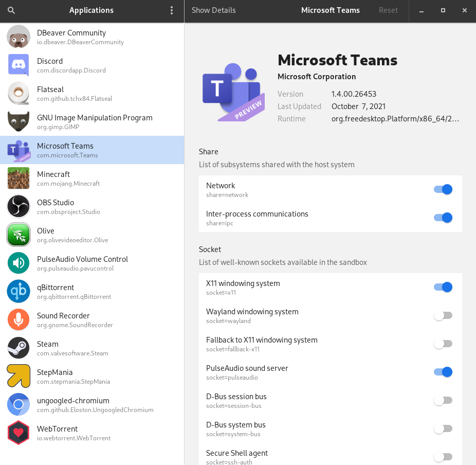Click the Discord app icon
476x465 pixels.
coord(19,65)
